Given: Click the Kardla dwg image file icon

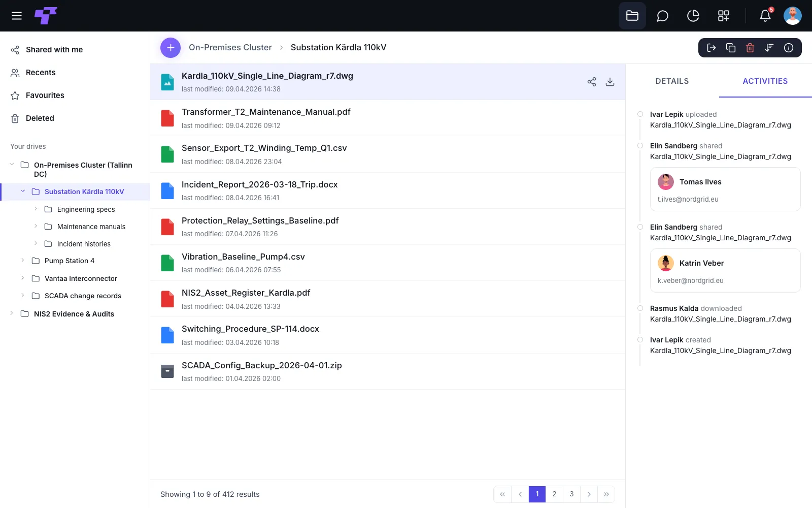Looking at the screenshot, I should [x=167, y=82].
